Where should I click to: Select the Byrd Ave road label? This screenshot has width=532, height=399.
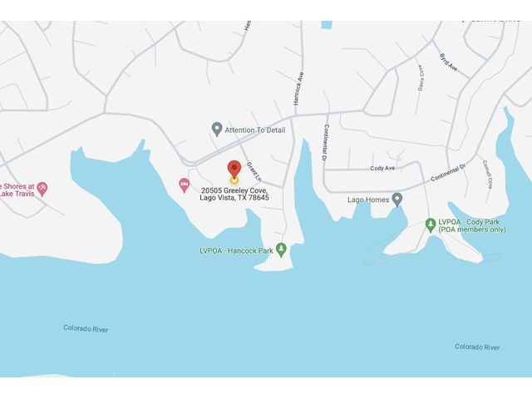coord(448,62)
